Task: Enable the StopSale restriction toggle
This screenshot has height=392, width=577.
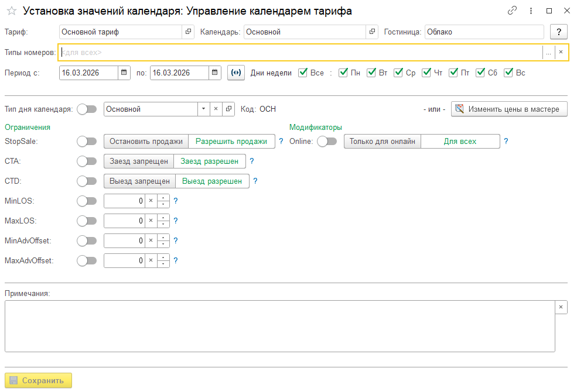Action: click(x=87, y=141)
